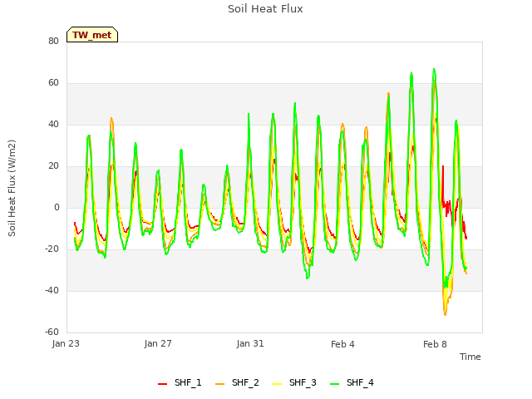Click the green SHF_4 legend swatch
This screenshot has height=399, width=532.
tap(334, 384)
